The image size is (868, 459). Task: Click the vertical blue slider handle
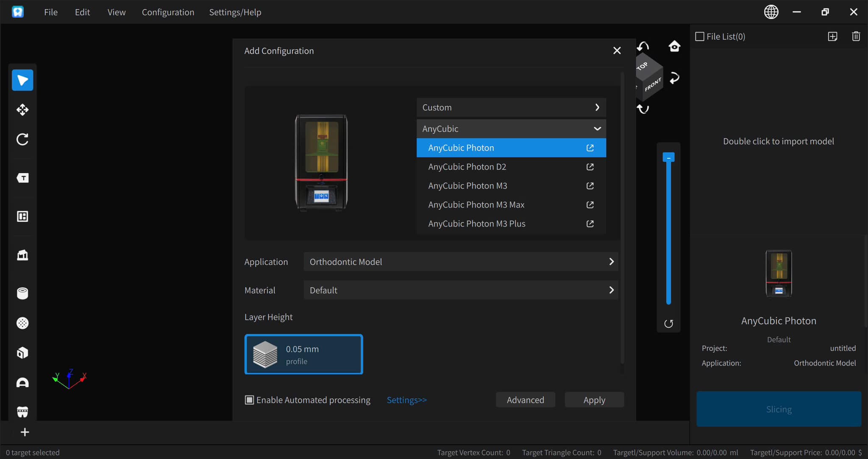pyautogui.click(x=668, y=158)
